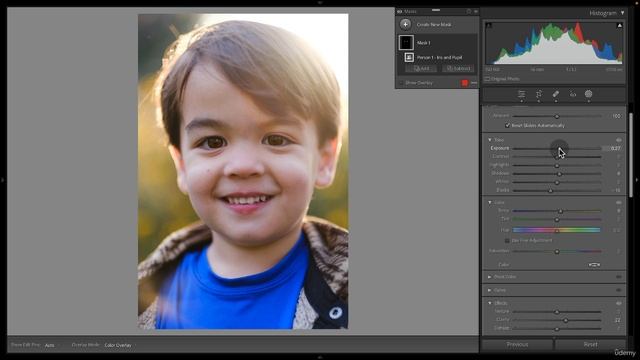The width and height of the screenshot is (640, 360).
Task: Click the Highlights slider handle
Action: click(x=557, y=165)
